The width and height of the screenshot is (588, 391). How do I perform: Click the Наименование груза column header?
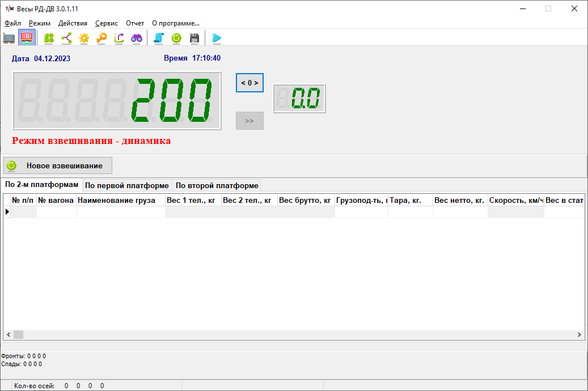[120, 200]
